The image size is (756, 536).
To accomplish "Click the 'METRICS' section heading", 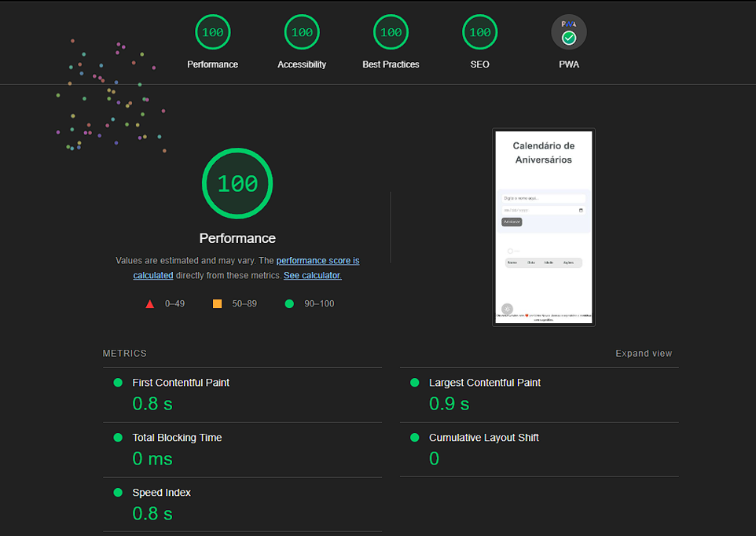I will coord(124,354).
